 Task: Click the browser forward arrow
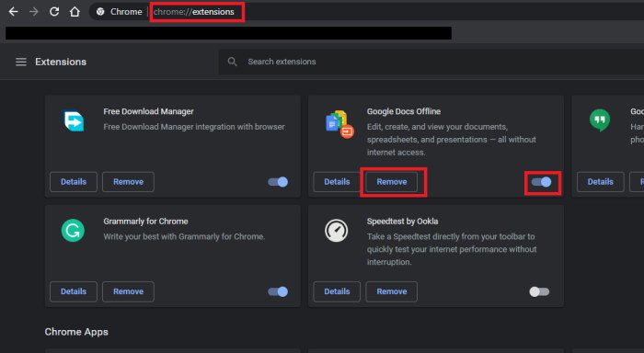[x=34, y=12]
